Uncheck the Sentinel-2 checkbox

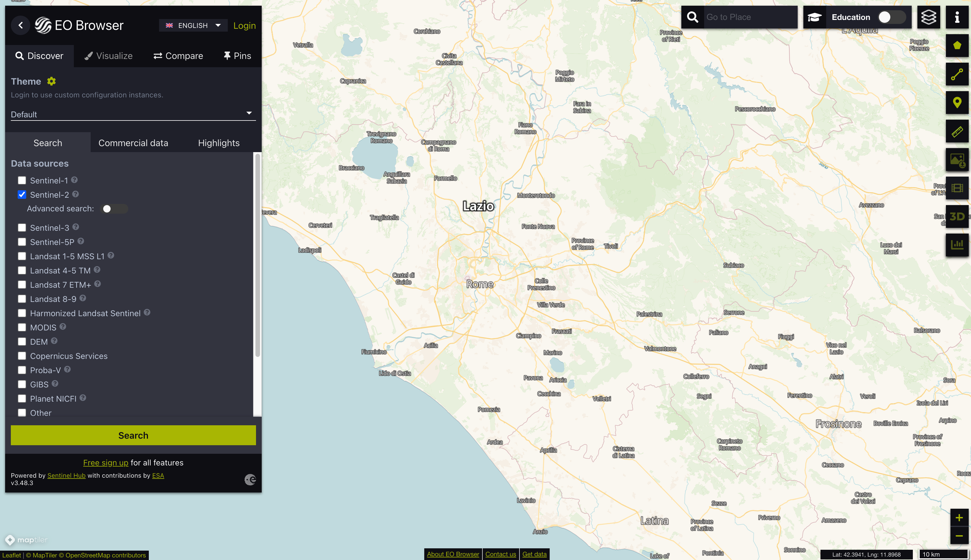[x=22, y=195]
